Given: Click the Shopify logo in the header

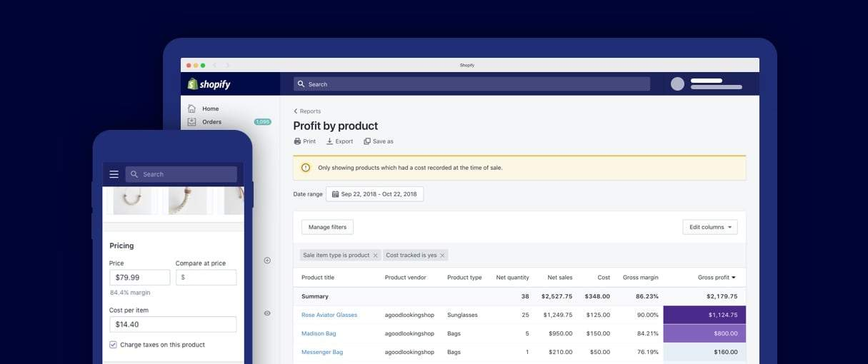Looking at the screenshot, I should click(209, 84).
